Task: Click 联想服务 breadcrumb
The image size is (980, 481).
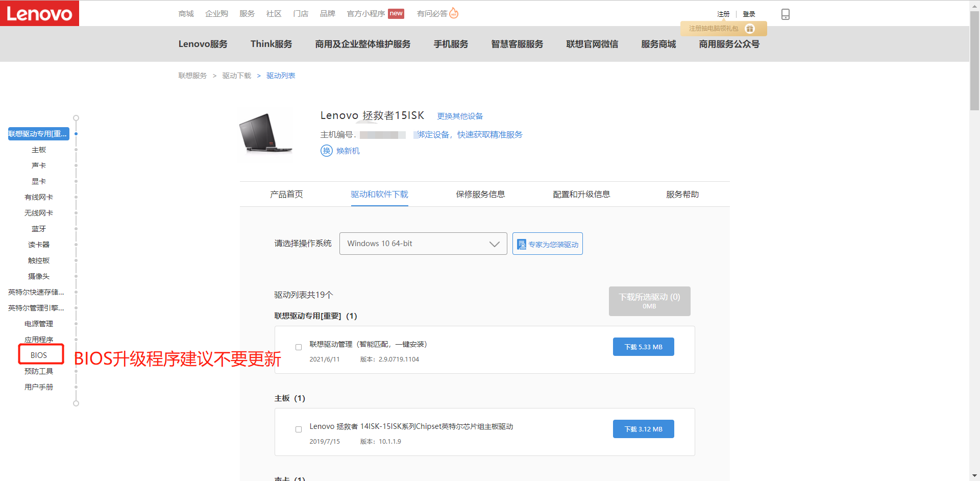Action: (x=192, y=76)
